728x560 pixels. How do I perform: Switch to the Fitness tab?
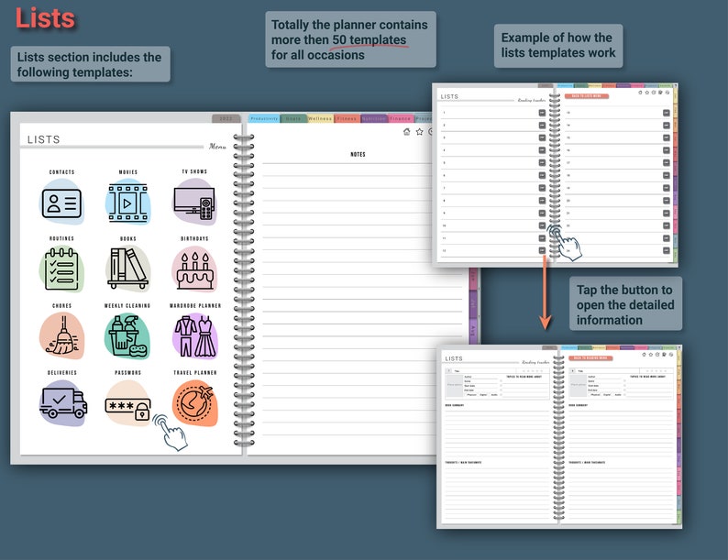click(x=347, y=118)
